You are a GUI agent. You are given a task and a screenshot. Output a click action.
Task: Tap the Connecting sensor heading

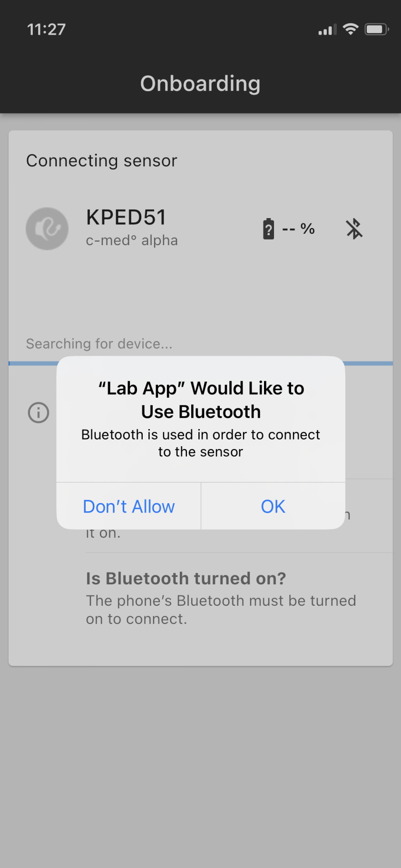pyautogui.click(x=102, y=161)
